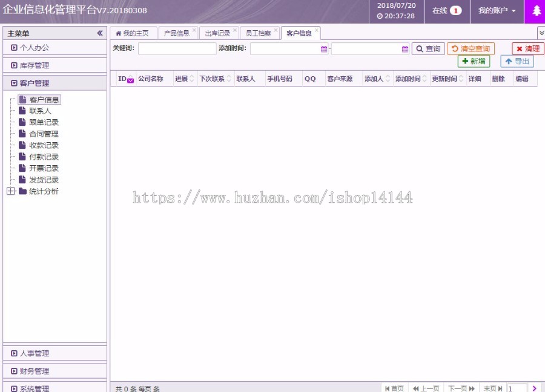The image size is (545, 392).
Task: Switch to the 产品信息 tab
Action: [x=177, y=33]
